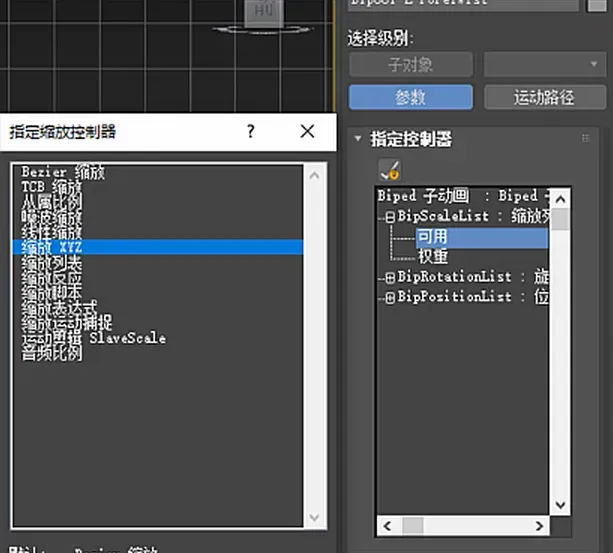Select the 权重 track in tree

coord(433,257)
